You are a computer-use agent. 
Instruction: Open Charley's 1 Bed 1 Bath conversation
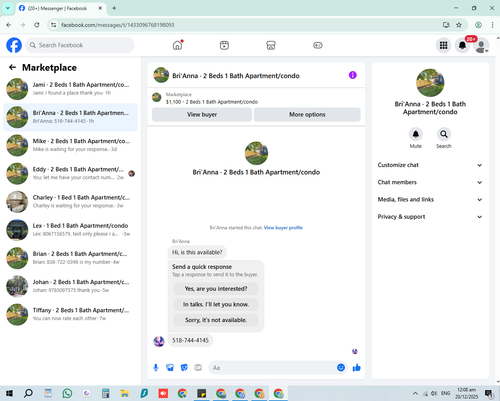click(70, 202)
